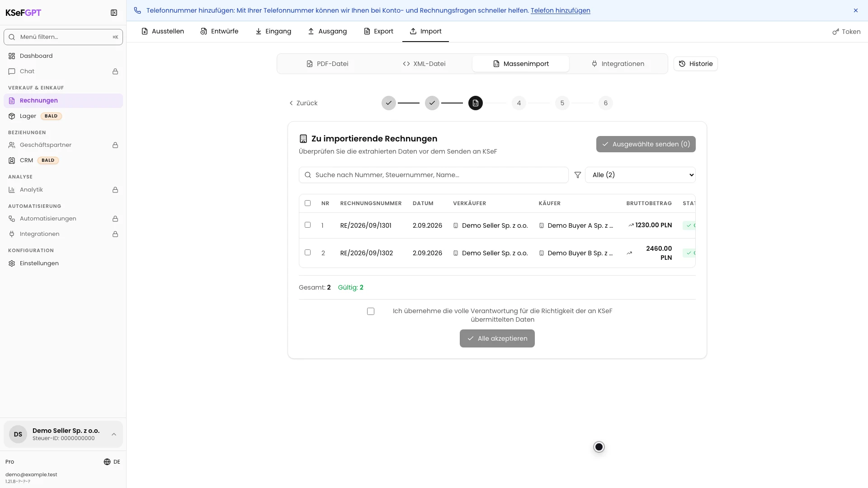Click the plug icon for sidebar Integrationen
The height and width of the screenshot is (488, 868).
pos(12,234)
